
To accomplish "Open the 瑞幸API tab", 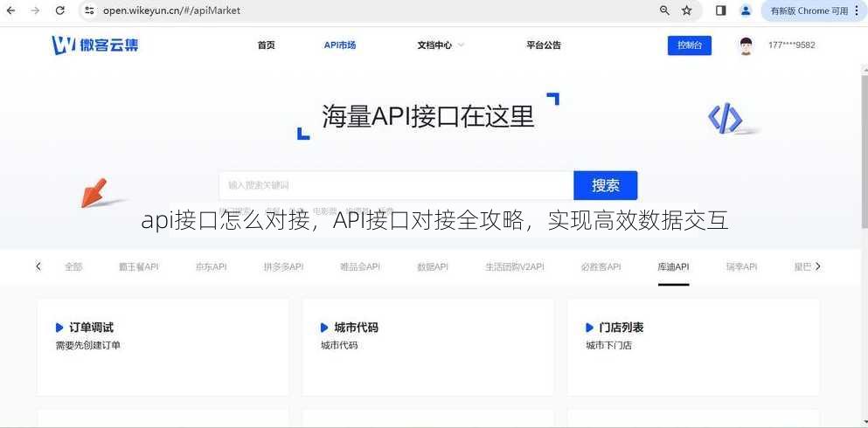I will point(742,266).
